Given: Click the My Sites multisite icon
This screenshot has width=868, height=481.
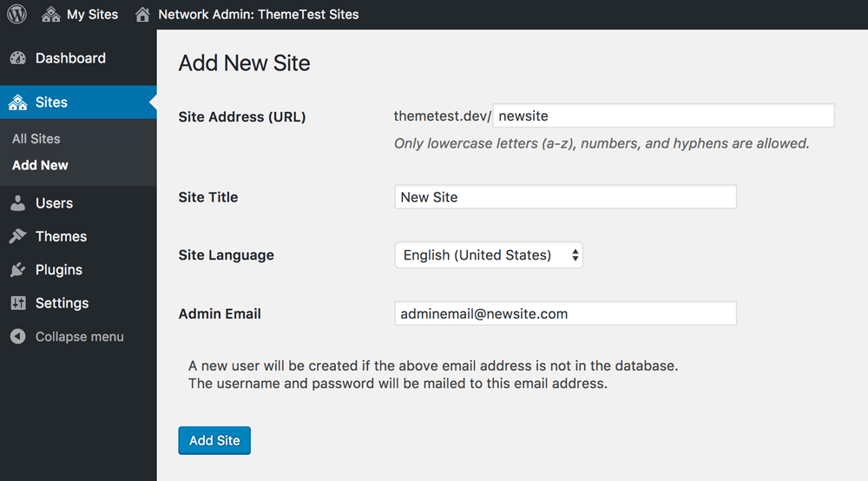Looking at the screenshot, I should click(x=51, y=15).
